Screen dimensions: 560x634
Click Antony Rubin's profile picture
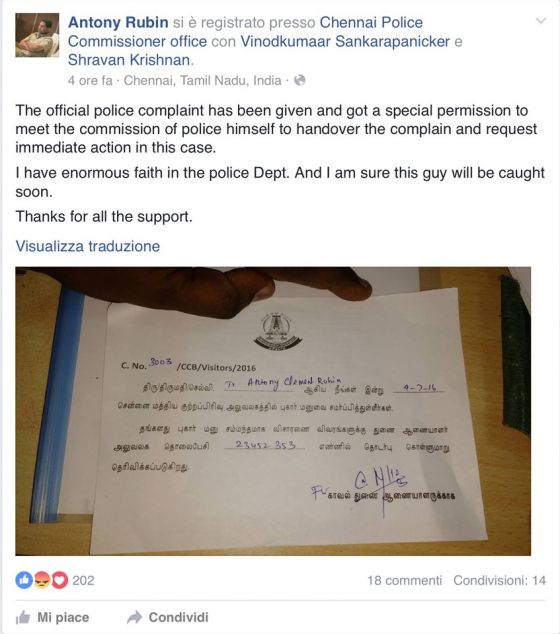point(37,35)
